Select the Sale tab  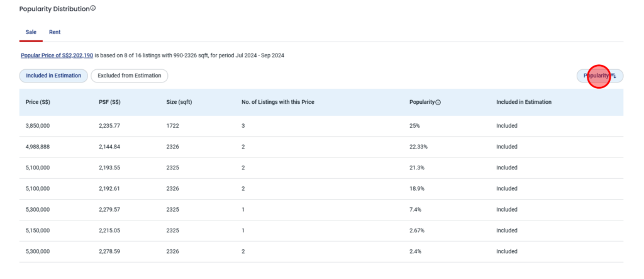coord(31,32)
